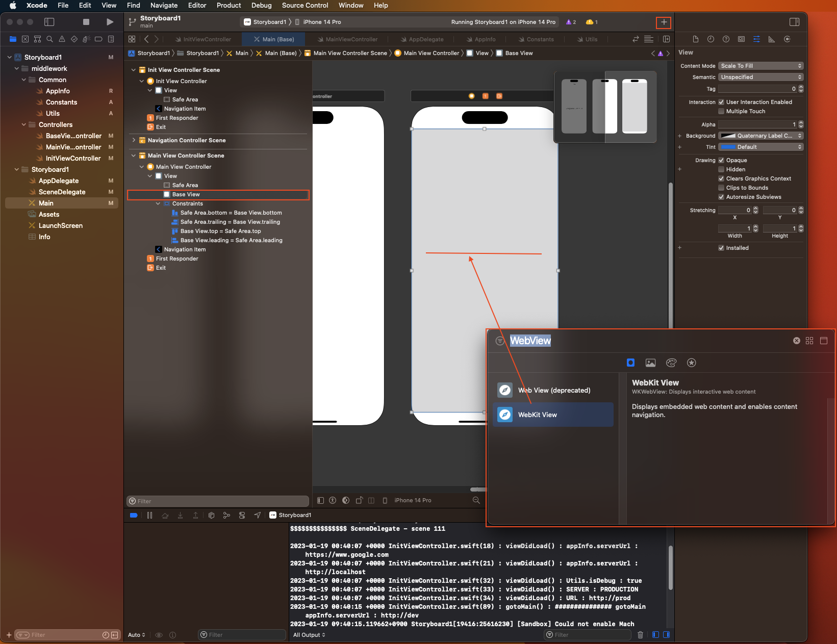837x644 pixels.
Task: Toggle the inspectors panel icon
Action: (794, 22)
